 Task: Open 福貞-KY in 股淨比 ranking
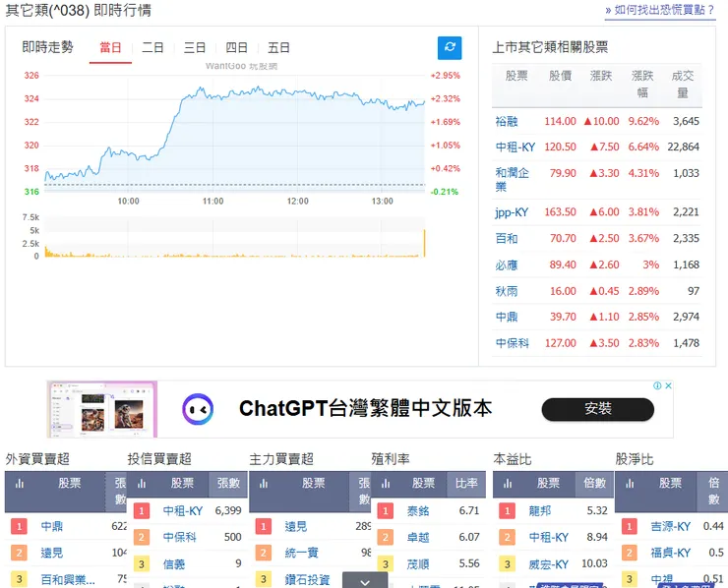671,554
